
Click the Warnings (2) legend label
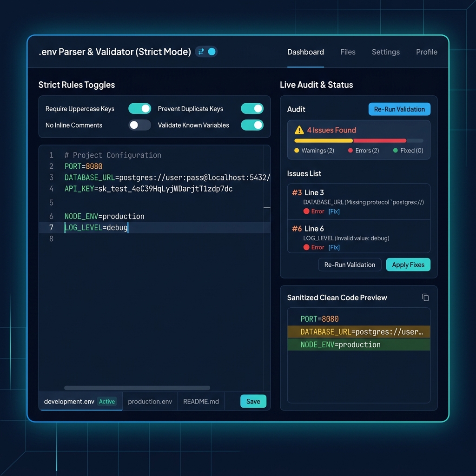click(317, 151)
